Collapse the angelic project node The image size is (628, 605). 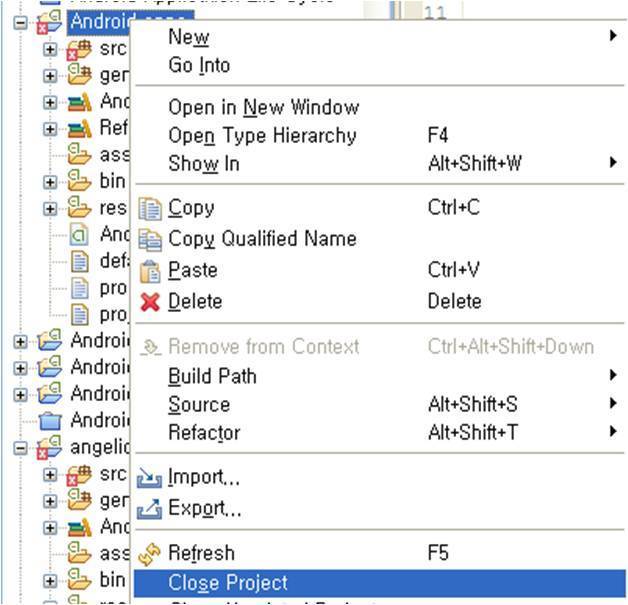(x=20, y=448)
